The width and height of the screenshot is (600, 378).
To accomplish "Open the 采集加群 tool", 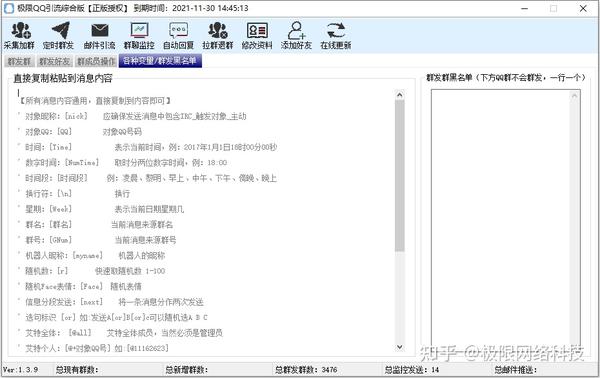I will [x=20, y=36].
